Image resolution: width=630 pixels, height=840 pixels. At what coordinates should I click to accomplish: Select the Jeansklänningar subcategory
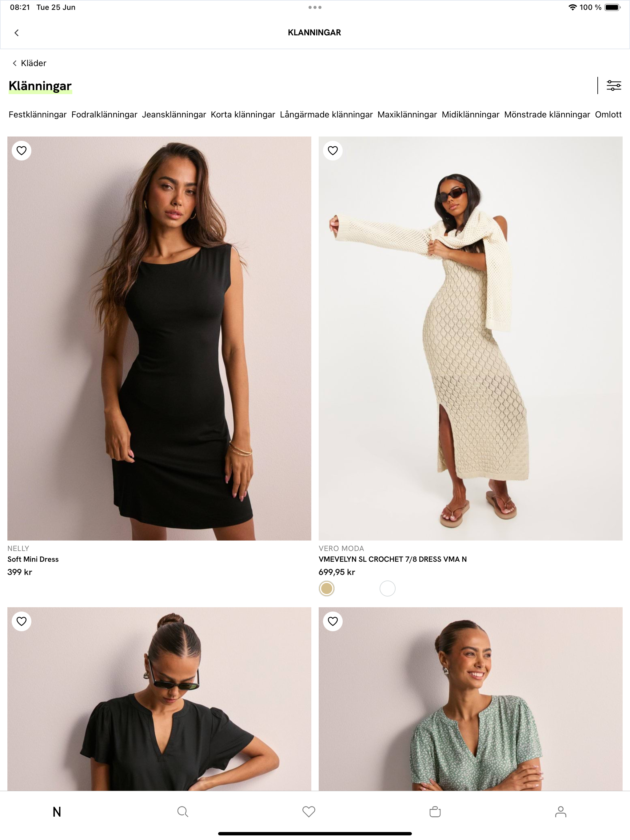click(174, 115)
